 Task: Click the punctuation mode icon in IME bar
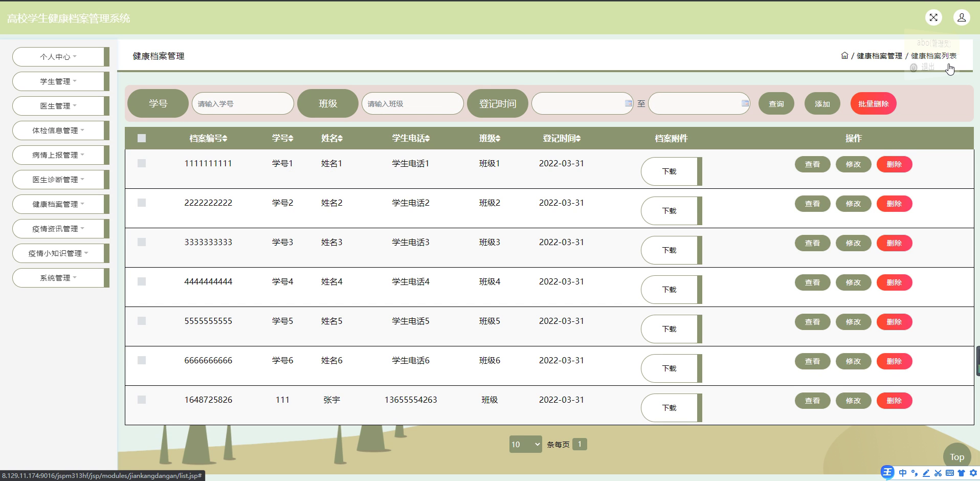[x=915, y=473]
